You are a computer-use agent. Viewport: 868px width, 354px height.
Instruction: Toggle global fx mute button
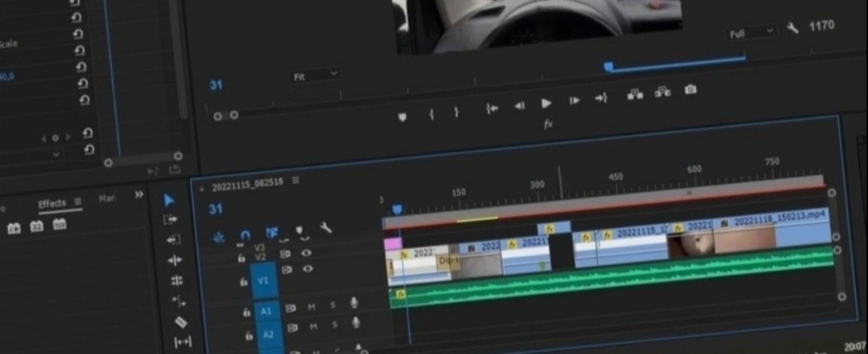[548, 124]
